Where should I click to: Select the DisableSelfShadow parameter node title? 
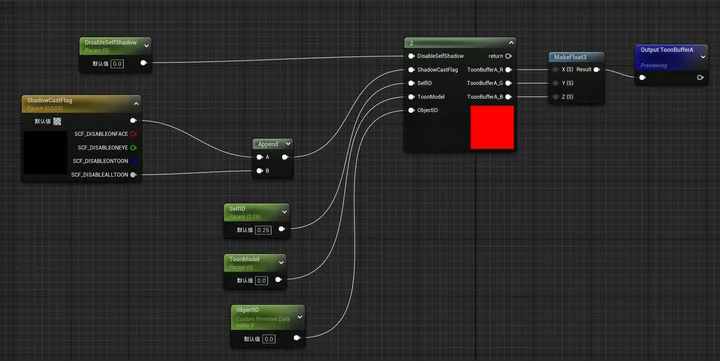[110, 42]
